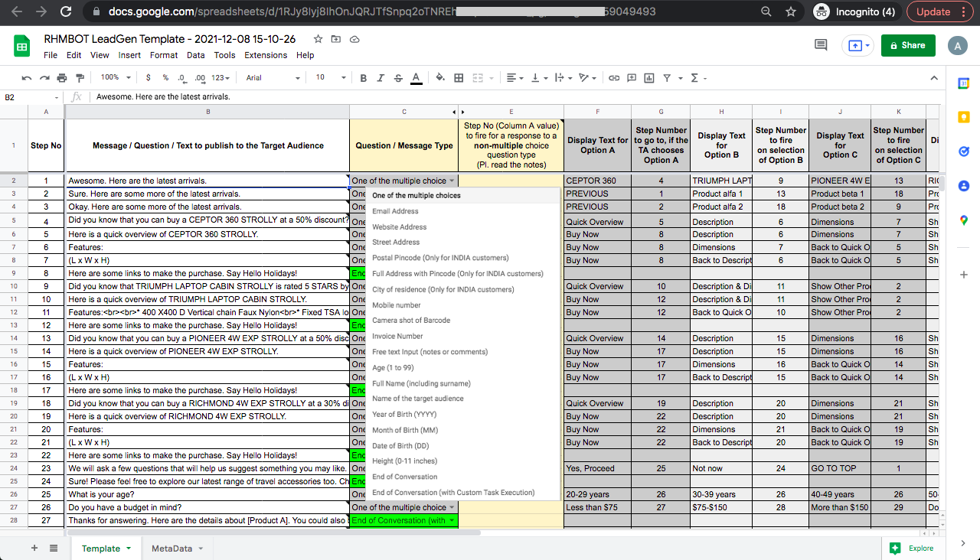
Task: Click the B2 name box field
Action: [x=31, y=97]
